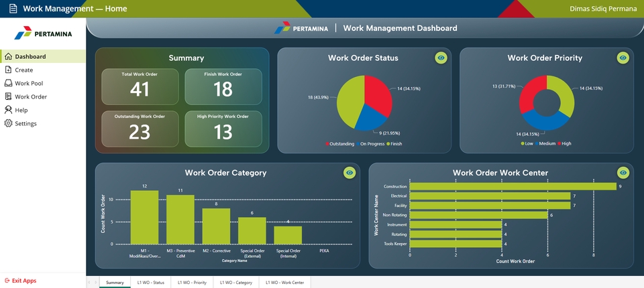Image resolution: width=644 pixels, height=288 pixels.
Task: Open Settings using the gear icon
Action: 8,123
